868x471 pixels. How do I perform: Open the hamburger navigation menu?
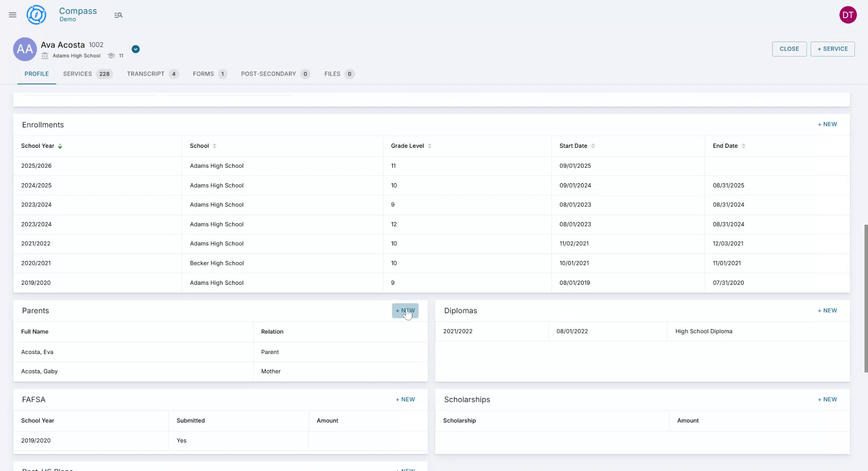click(x=12, y=14)
